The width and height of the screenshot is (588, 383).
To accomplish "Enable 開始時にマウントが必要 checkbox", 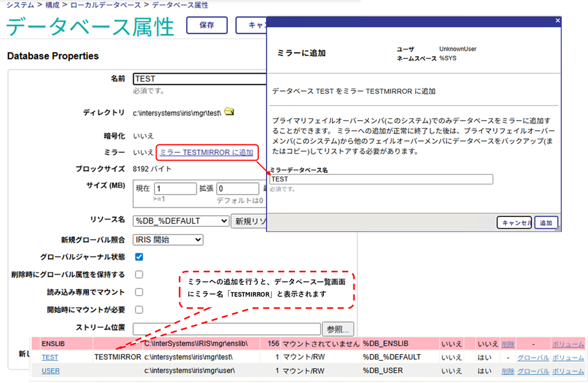I will [139, 309].
